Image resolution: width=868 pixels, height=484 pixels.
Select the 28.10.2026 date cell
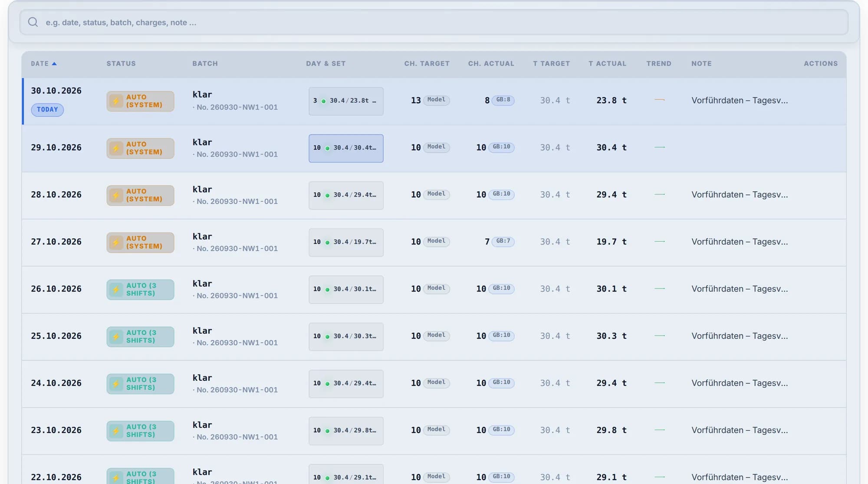[56, 195]
